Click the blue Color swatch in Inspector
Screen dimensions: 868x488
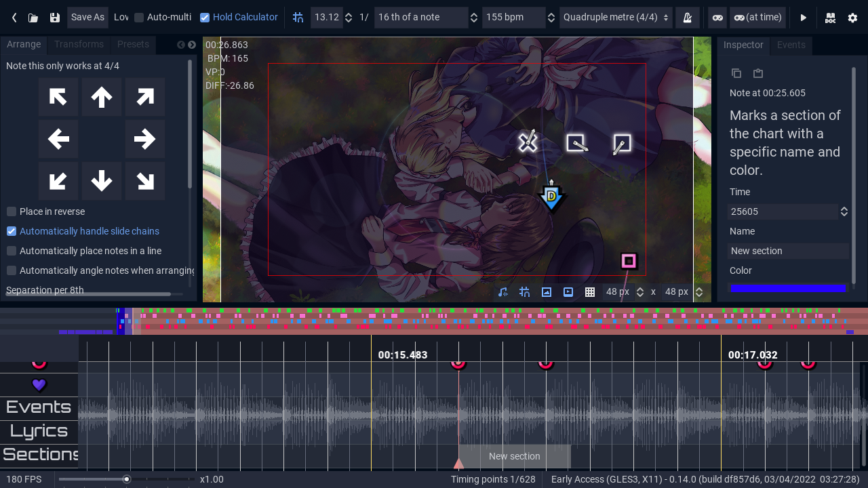point(788,288)
